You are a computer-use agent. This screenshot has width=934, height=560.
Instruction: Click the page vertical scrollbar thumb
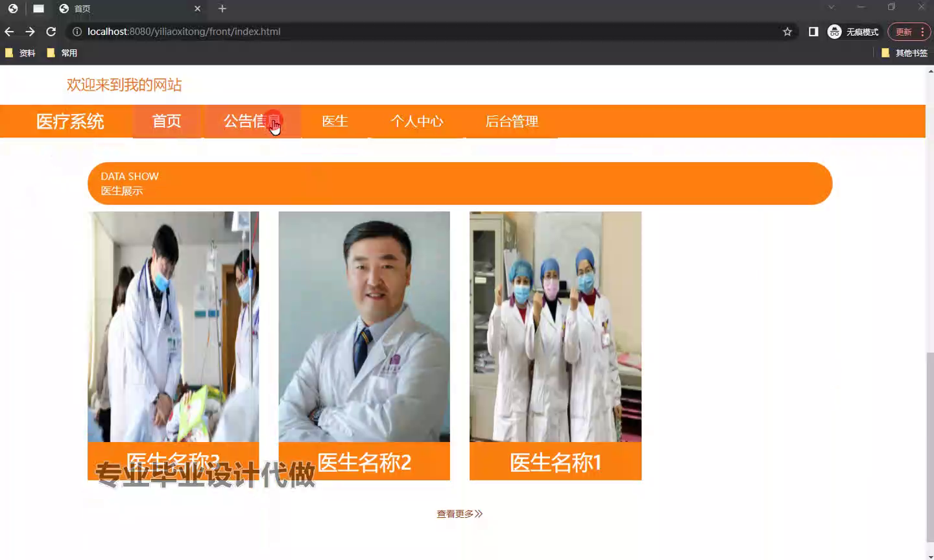(x=930, y=447)
